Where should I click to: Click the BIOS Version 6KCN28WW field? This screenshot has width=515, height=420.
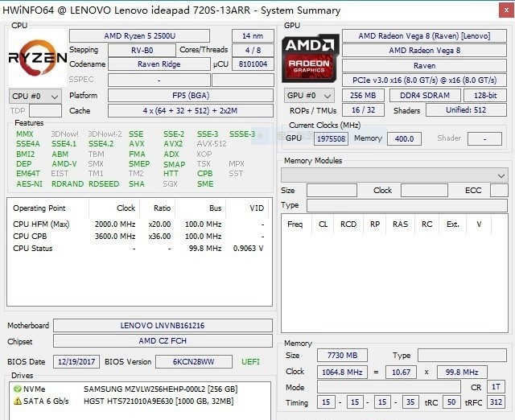coord(194,362)
